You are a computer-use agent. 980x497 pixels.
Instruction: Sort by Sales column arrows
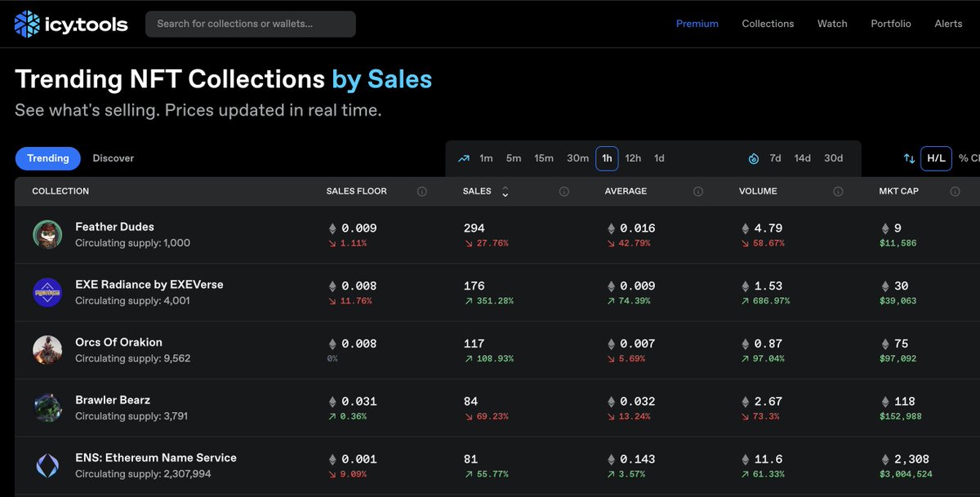[x=505, y=192]
